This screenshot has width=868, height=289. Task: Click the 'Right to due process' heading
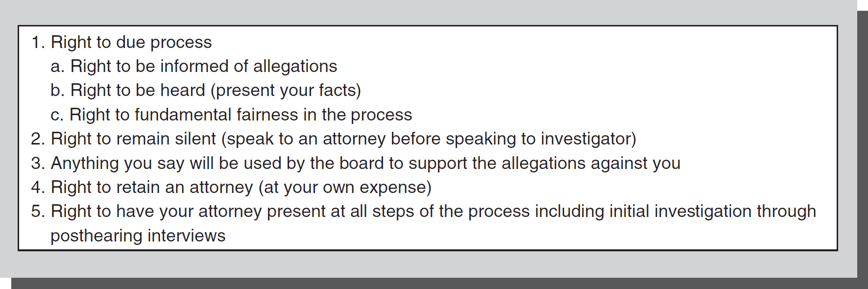[x=131, y=43]
